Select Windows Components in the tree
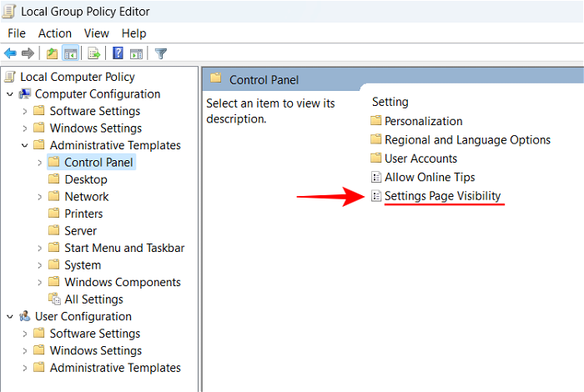584x392 pixels. [x=123, y=282]
